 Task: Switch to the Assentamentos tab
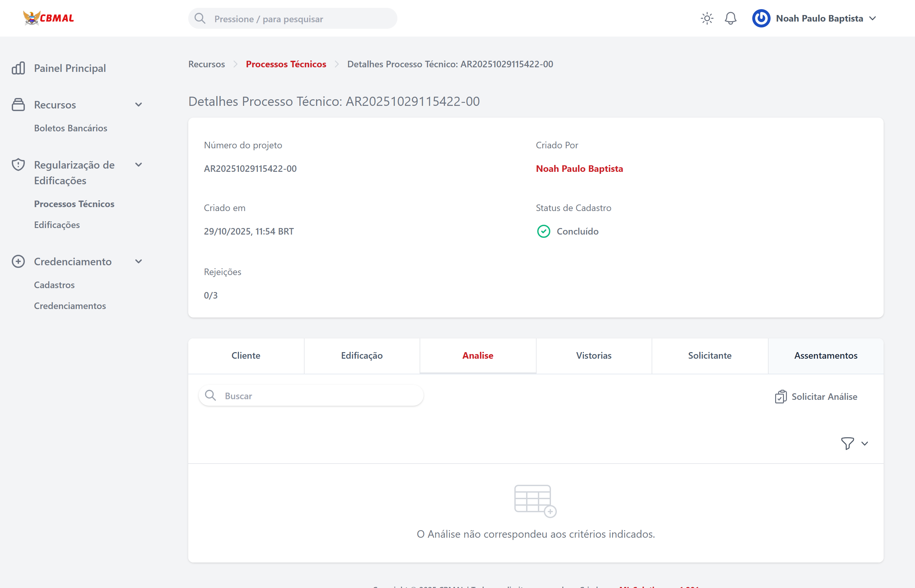826,355
